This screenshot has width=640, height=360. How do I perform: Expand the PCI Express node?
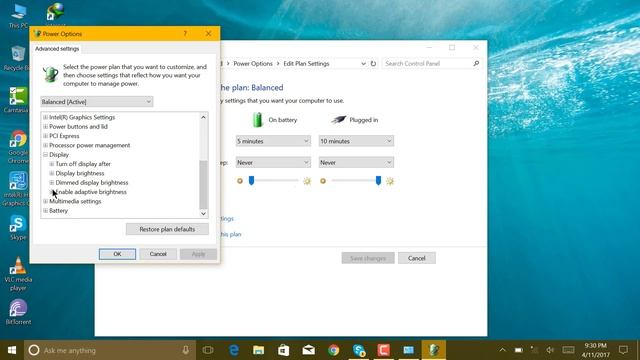point(45,136)
